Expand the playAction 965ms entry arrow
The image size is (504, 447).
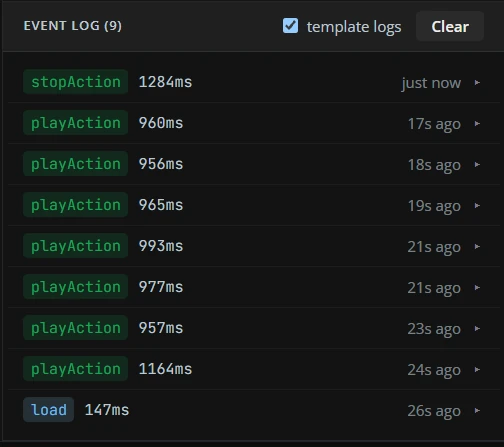coord(477,205)
